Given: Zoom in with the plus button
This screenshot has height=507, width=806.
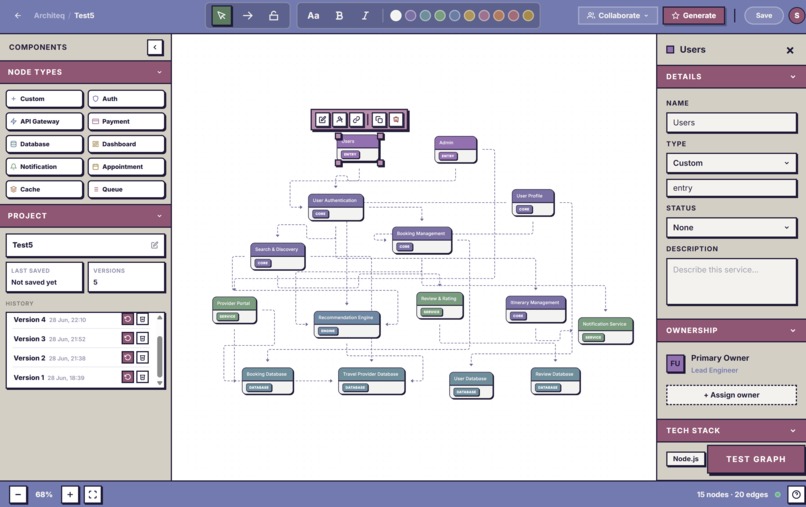Looking at the screenshot, I should tap(70, 495).
